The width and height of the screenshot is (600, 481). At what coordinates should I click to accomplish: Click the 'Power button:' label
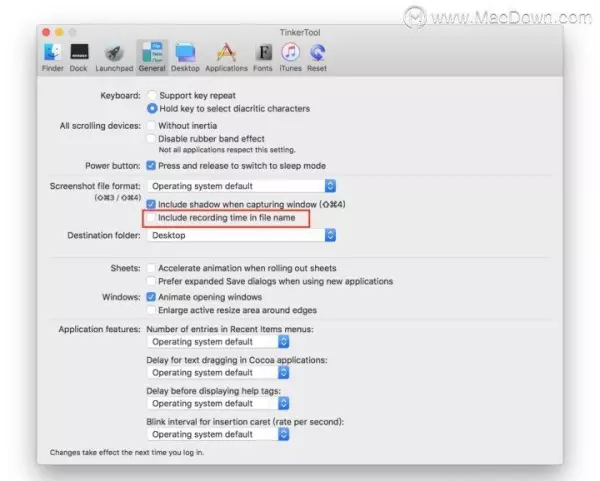[x=113, y=166]
